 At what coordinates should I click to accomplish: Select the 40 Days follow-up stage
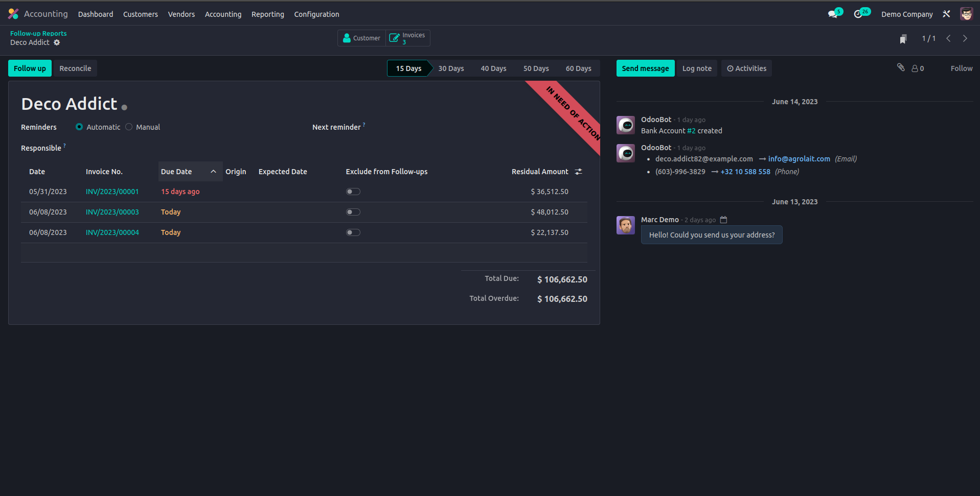tap(493, 68)
